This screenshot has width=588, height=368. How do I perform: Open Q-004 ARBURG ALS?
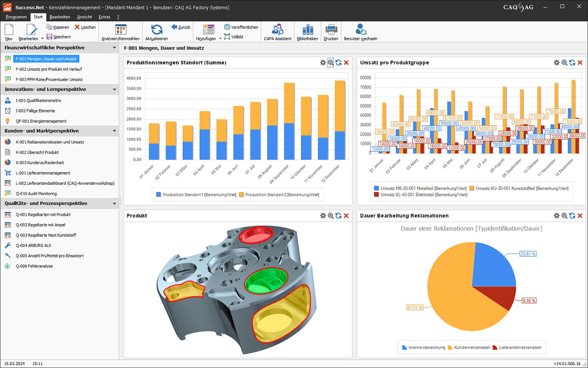point(33,246)
